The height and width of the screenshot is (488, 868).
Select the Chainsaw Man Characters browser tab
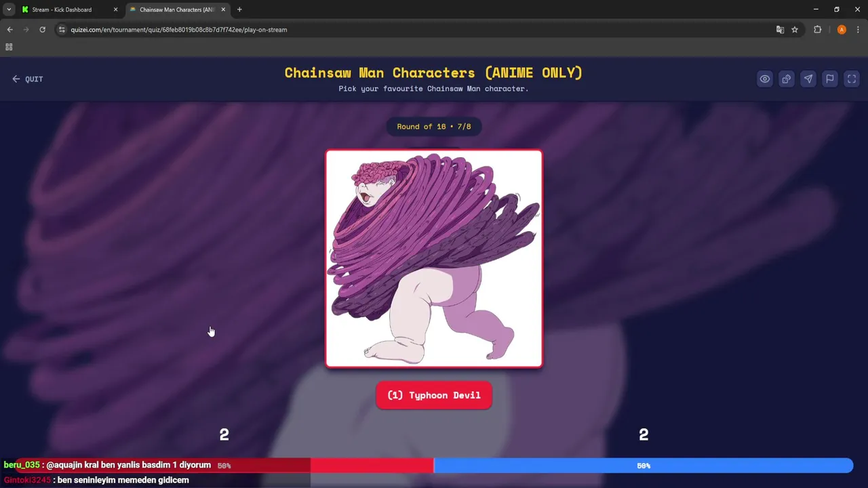point(176,9)
